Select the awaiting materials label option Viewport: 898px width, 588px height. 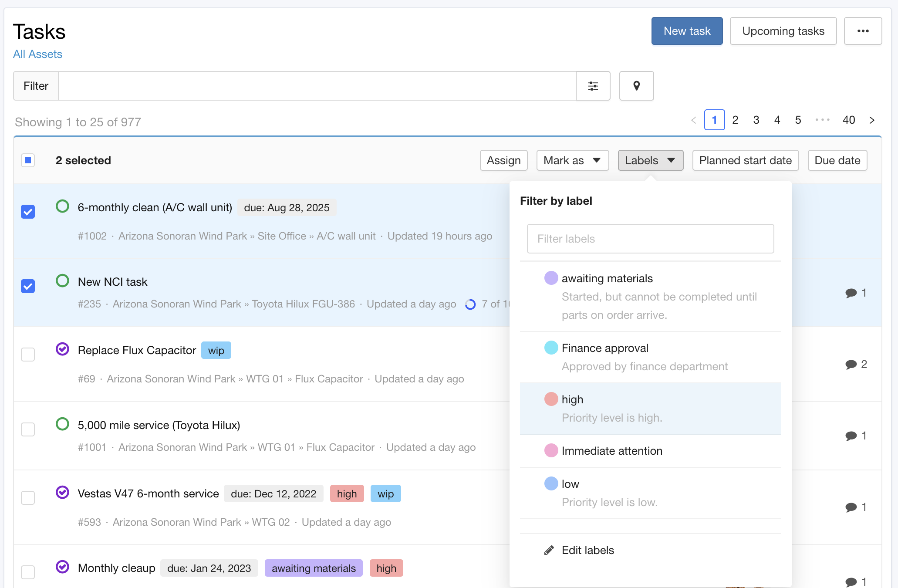[x=650, y=297]
